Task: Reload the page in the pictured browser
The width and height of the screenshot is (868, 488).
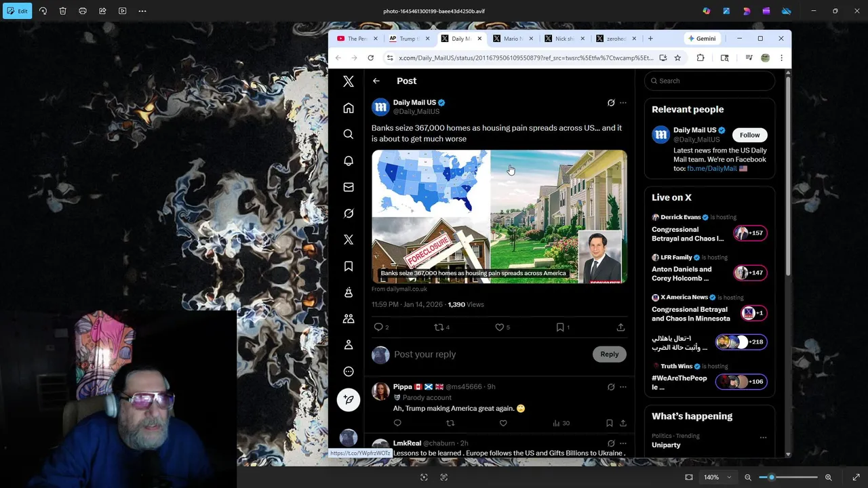Action: (370, 58)
